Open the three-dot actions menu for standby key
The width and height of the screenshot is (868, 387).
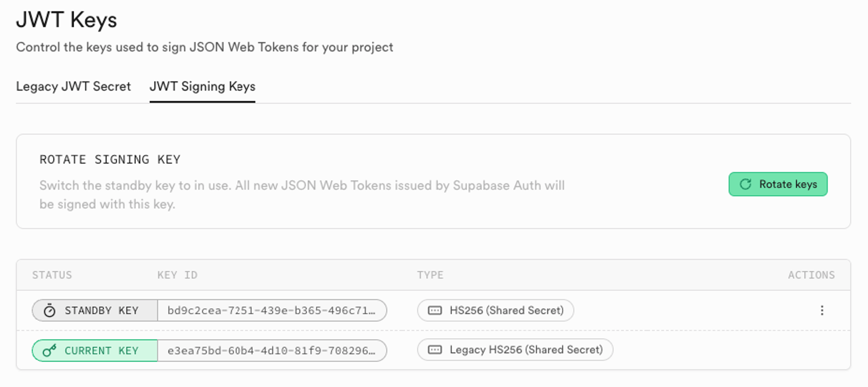[822, 310]
